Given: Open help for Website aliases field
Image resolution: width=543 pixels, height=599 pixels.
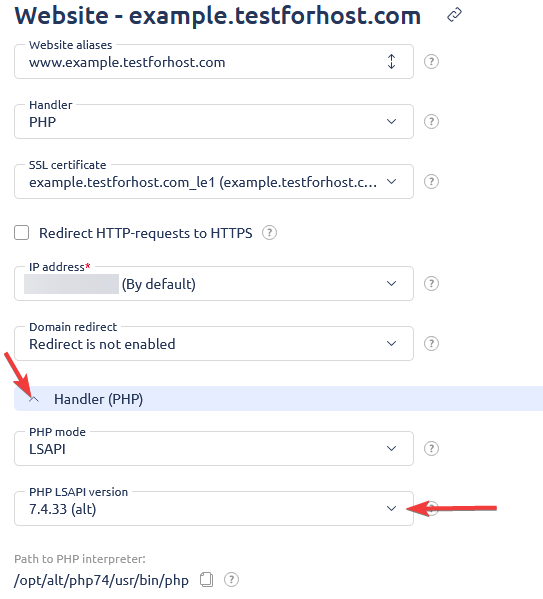Looking at the screenshot, I should pyautogui.click(x=431, y=62).
